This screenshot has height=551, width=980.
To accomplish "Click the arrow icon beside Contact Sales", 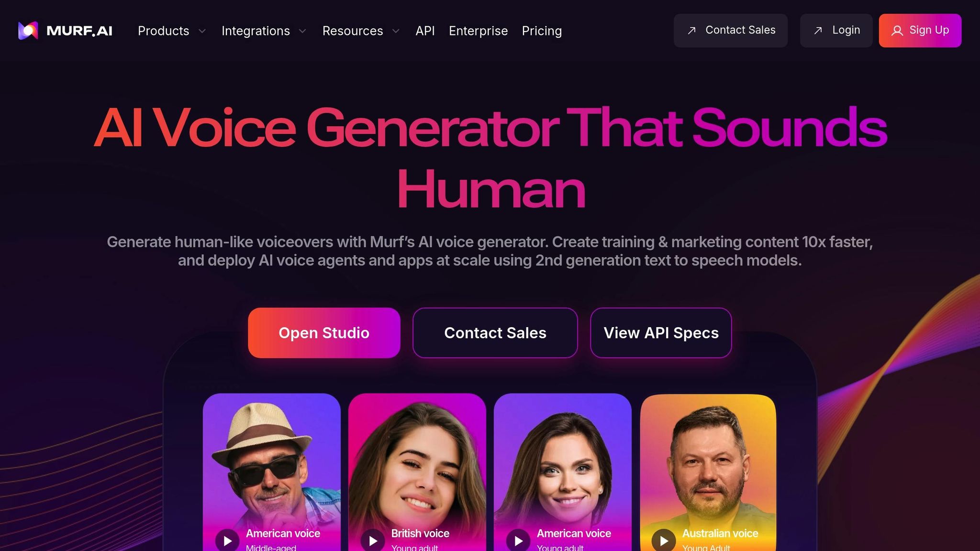I will coord(691,31).
